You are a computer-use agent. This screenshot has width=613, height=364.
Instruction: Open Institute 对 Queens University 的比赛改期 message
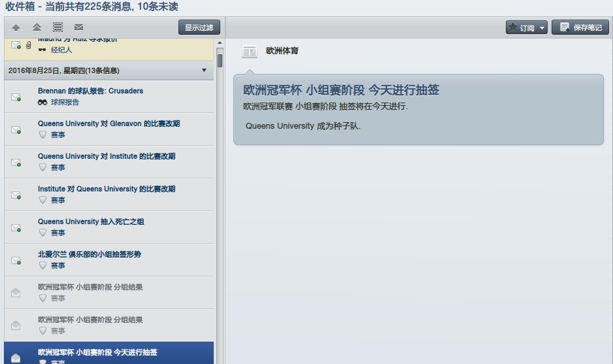point(107,189)
